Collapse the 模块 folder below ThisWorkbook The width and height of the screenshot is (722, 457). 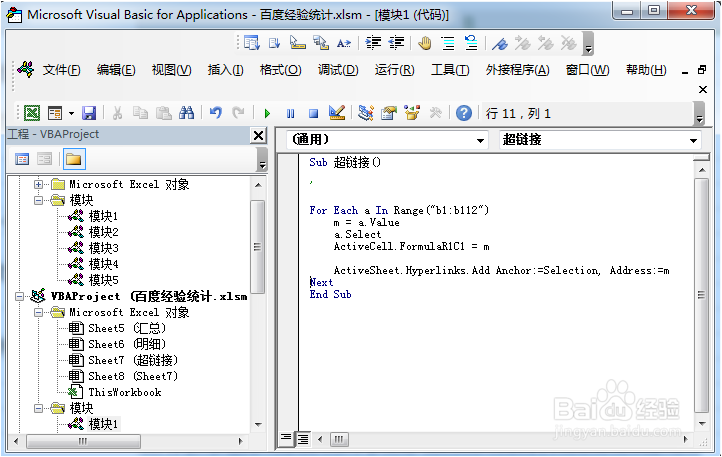[x=39, y=408]
